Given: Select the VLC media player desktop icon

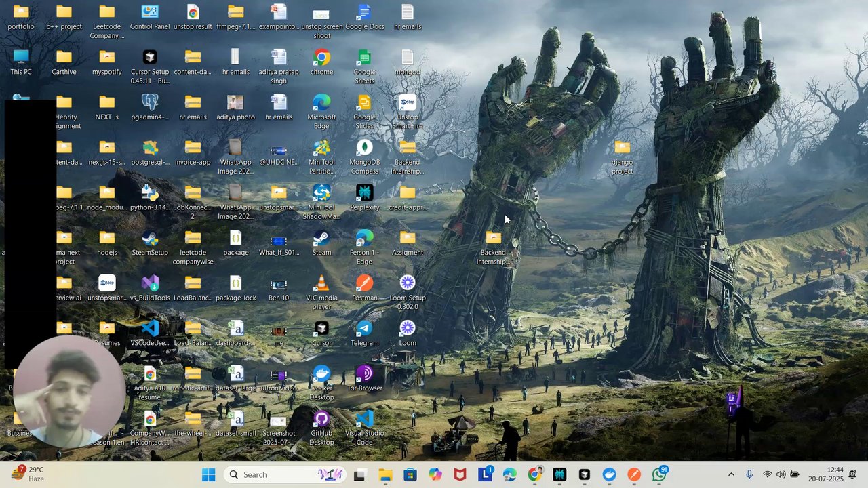Looking at the screenshot, I should [321, 293].
